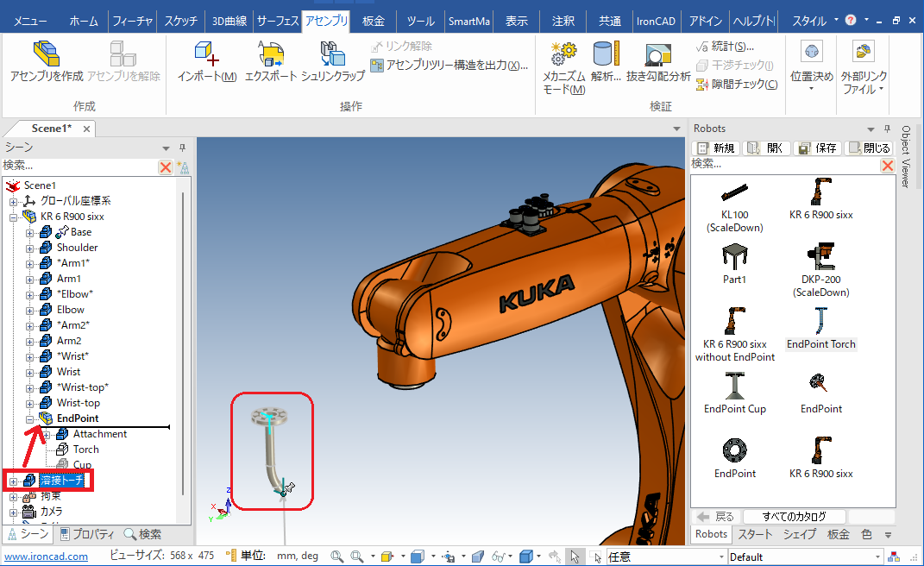Click the scene browser search field
924x566 pixels.
[x=78, y=166]
